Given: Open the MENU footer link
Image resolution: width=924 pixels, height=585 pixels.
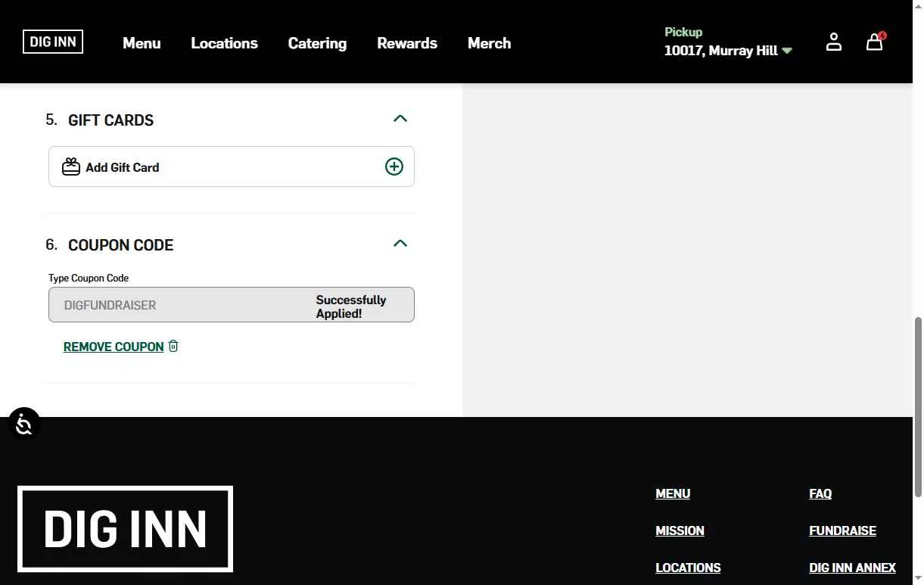Looking at the screenshot, I should coord(673,493).
